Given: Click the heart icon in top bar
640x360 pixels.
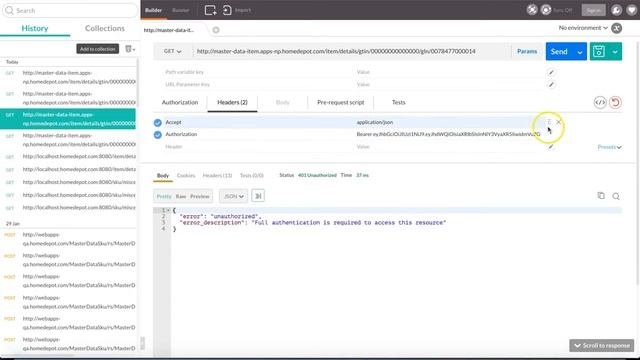Looking at the screenshot, I should coord(631,10).
